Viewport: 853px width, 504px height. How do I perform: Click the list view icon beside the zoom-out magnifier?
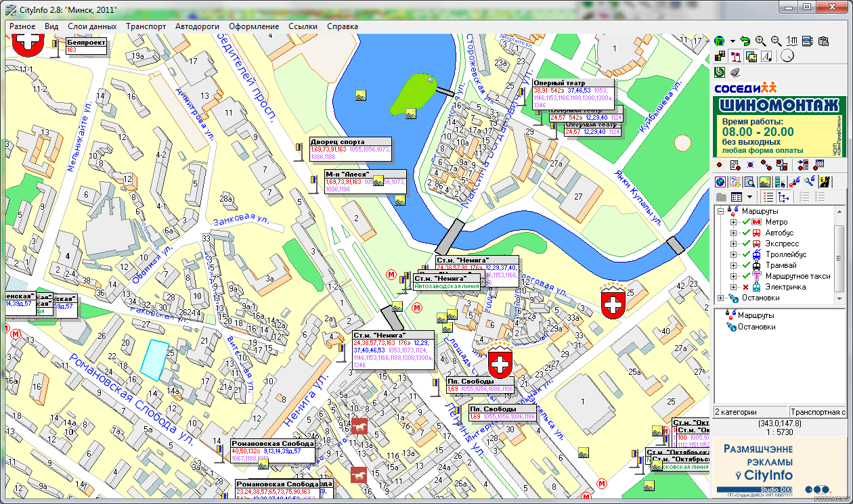[x=808, y=41]
